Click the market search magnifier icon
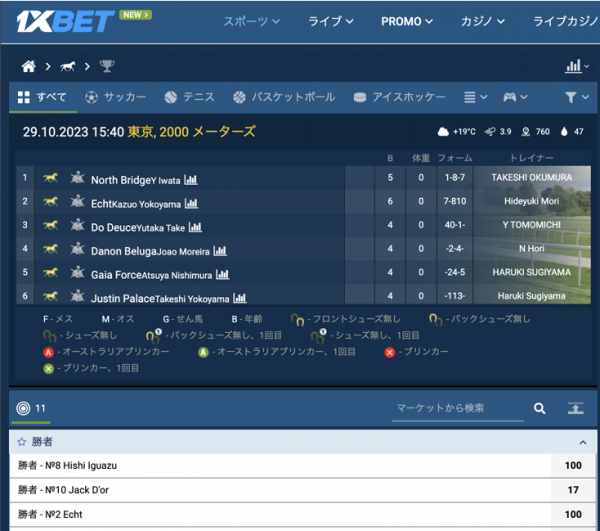 540,409
